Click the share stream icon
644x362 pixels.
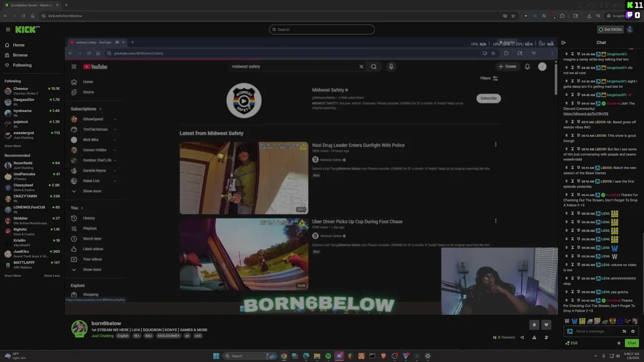point(522,338)
